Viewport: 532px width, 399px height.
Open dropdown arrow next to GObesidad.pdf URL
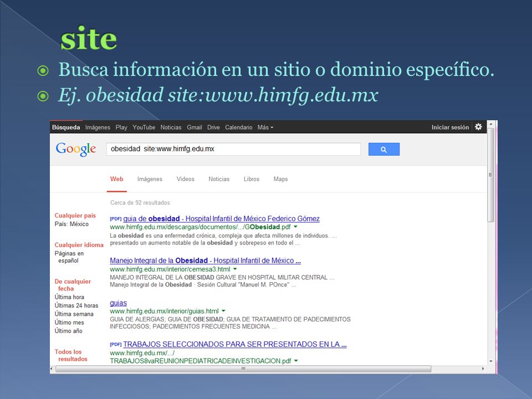tap(295, 227)
